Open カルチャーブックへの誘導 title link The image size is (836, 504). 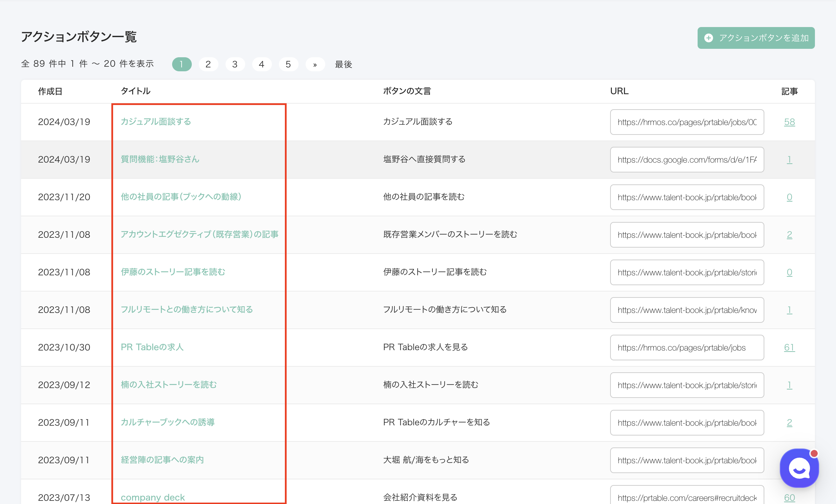(x=168, y=422)
